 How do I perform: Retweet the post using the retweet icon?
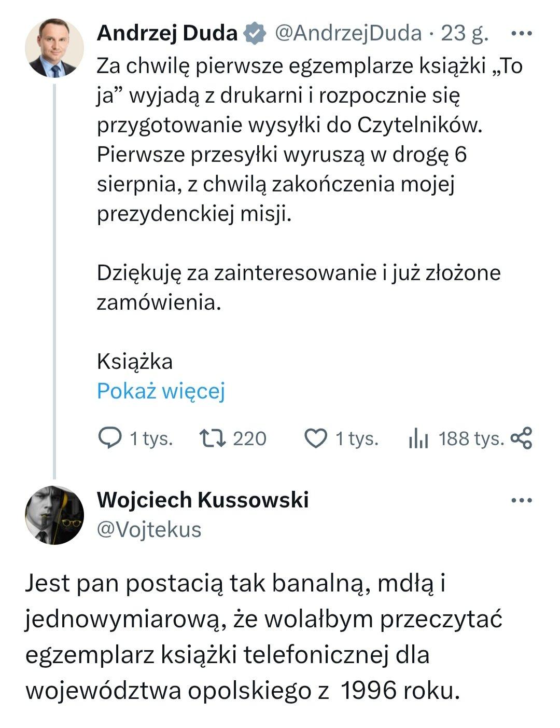click(x=213, y=438)
